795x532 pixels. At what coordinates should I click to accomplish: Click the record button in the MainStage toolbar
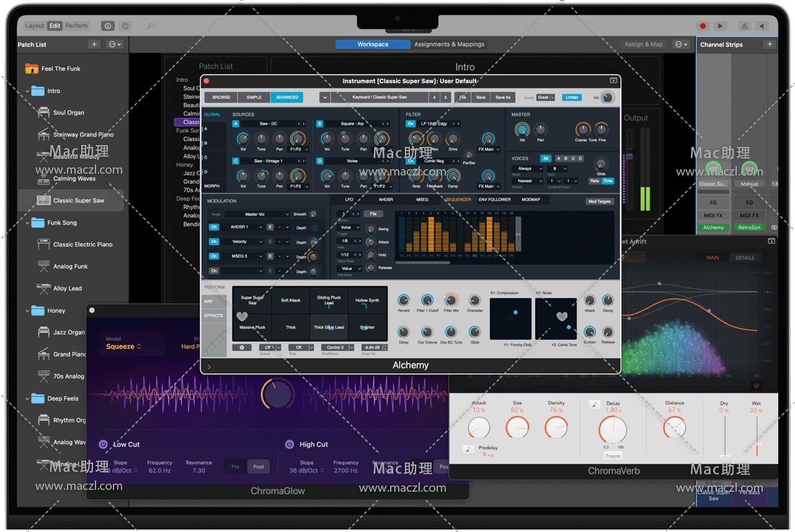tap(703, 26)
